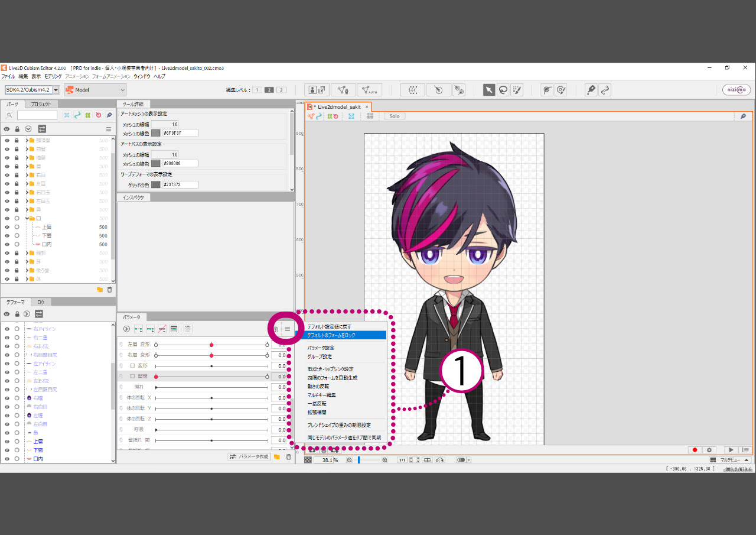Toggle visibility of 右瞳 in Deformer list
756x535 pixels.
coord(7,398)
